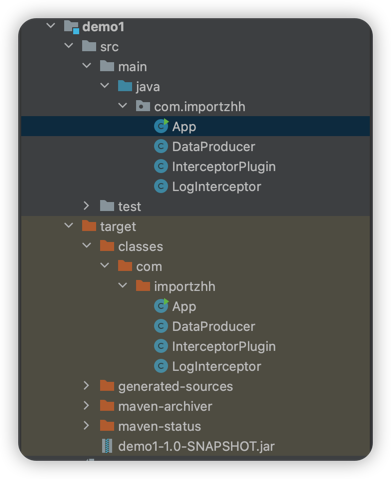
Task: Click the DataProducer class icon in src
Action: (161, 146)
